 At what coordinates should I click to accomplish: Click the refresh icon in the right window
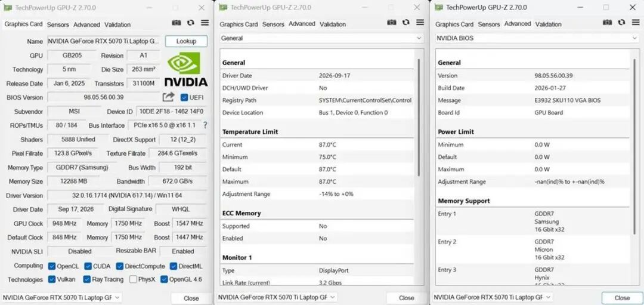pos(621,22)
